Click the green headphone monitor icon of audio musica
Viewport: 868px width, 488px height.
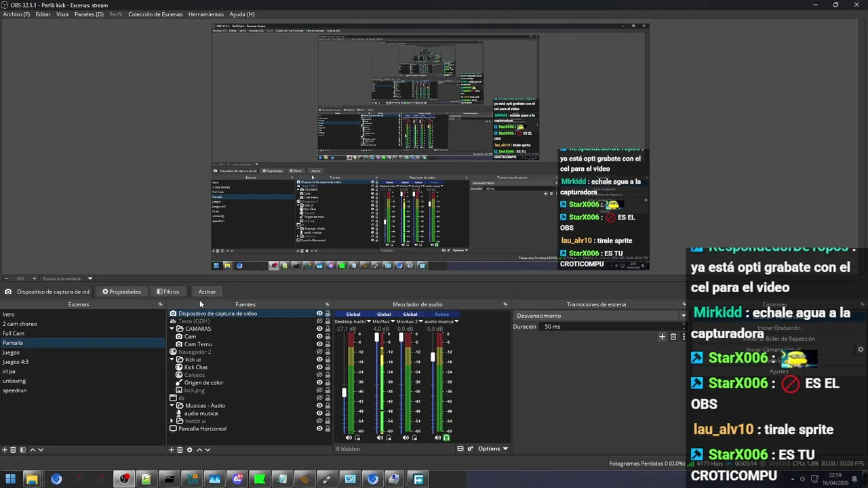tap(446, 438)
